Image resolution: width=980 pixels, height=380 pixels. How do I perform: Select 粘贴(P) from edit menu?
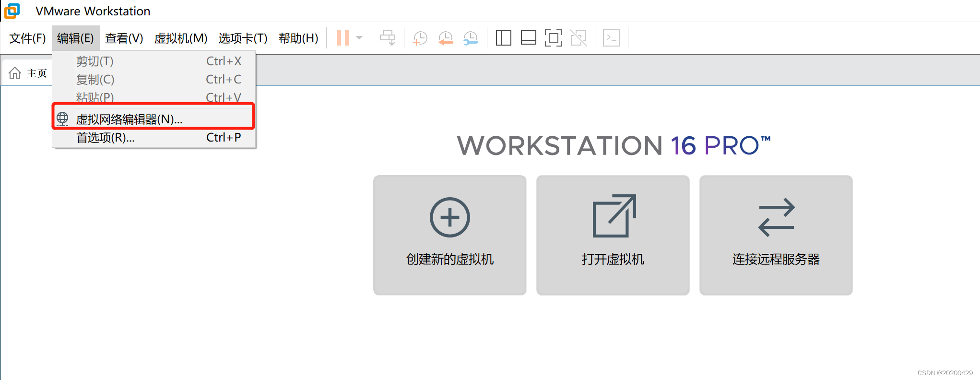pyautogui.click(x=154, y=97)
